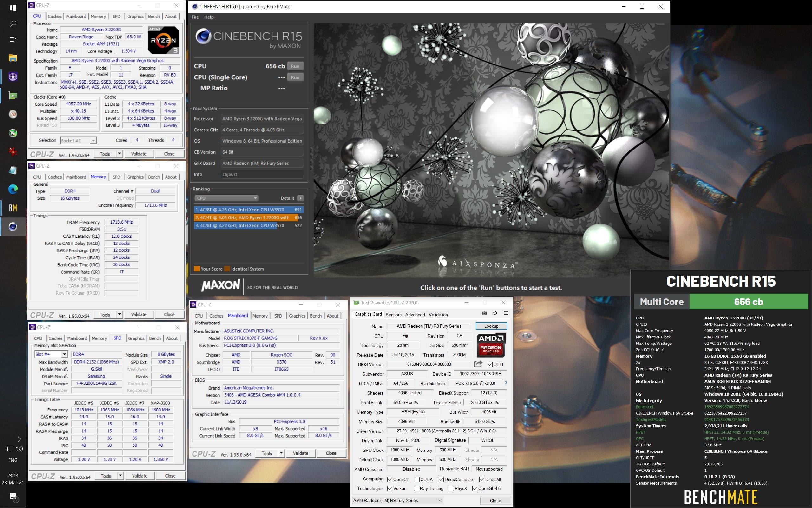Open the Validation tab in GPU-Z
The width and height of the screenshot is (812, 508).
point(438,314)
